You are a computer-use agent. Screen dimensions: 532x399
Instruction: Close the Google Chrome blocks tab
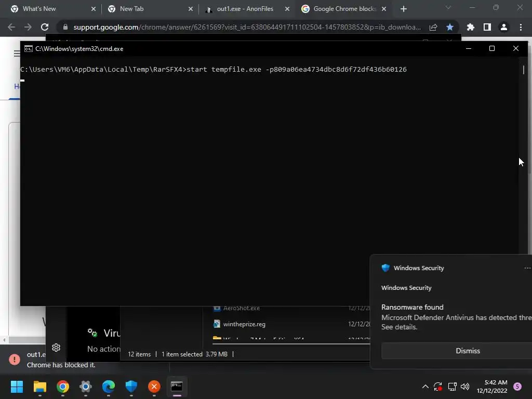tap(384, 9)
